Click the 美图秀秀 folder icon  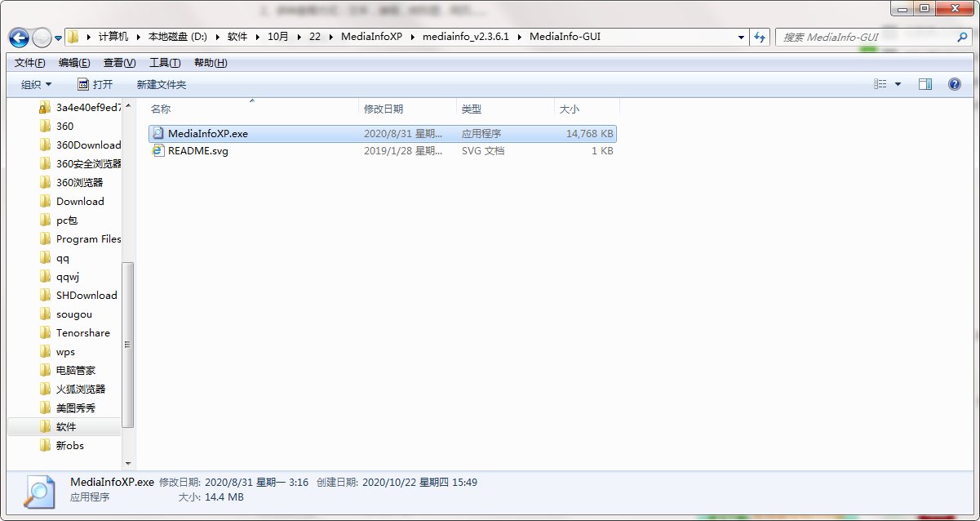[x=46, y=407]
